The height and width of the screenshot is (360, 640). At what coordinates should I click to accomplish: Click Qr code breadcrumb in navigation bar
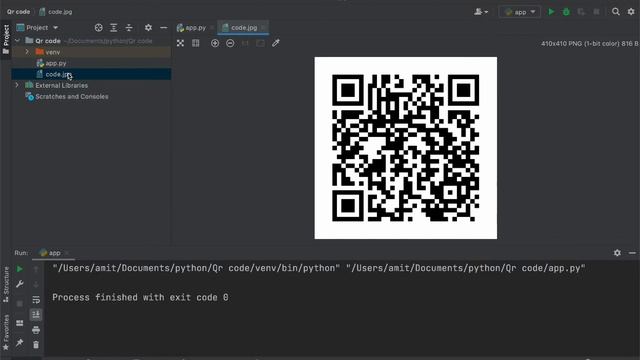[x=18, y=12]
